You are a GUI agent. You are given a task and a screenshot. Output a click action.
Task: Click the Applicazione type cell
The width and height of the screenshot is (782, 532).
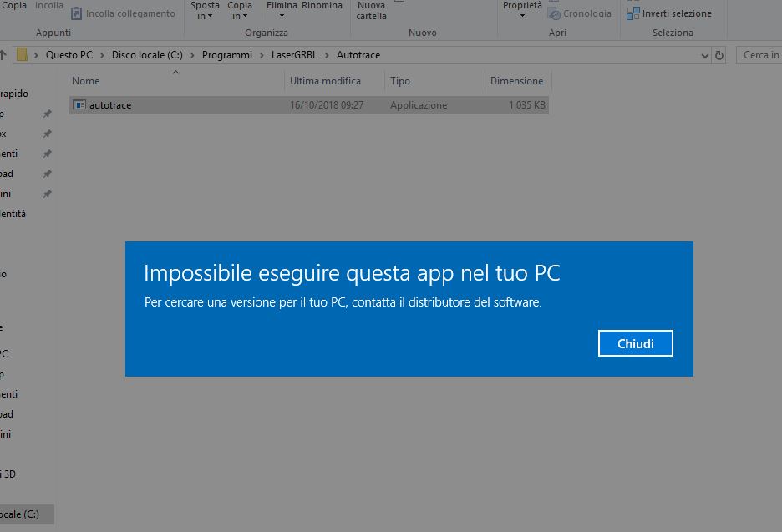click(419, 105)
